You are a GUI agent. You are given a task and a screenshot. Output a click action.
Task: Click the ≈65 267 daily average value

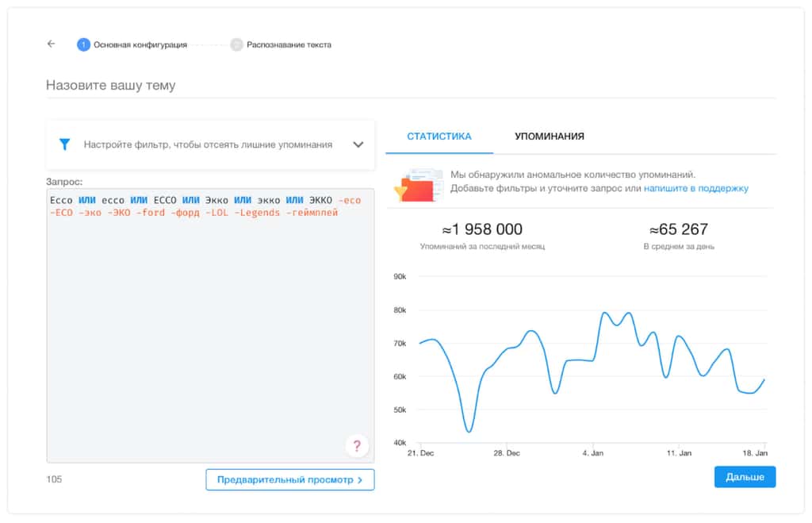pos(679,229)
